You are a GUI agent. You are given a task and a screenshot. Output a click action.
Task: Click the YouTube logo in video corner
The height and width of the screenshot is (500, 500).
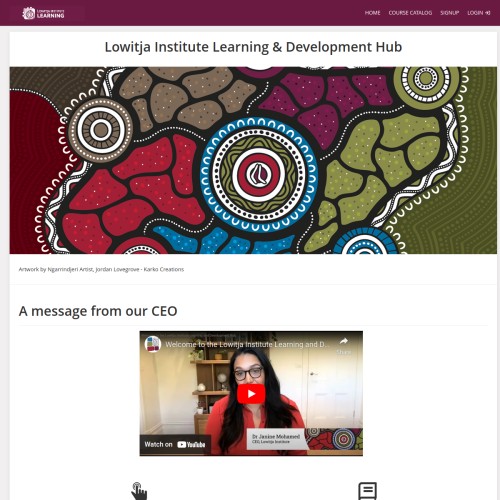(x=191, y=444)
